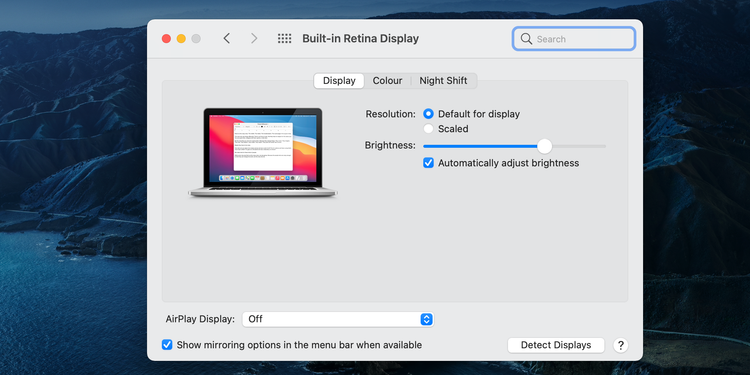The height and width of the screenshot is (375, 750).
Task: Click the Detect Displays button
Action: pos(556,345)
